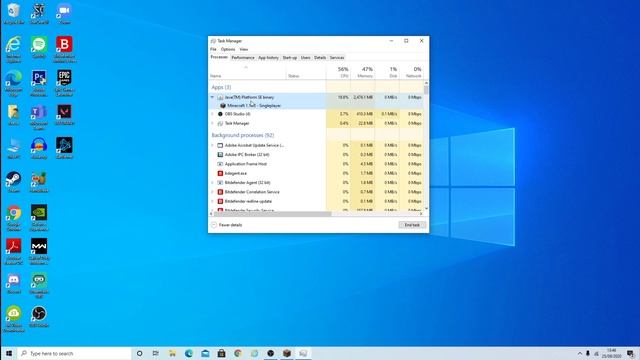Launch Zoom from the desktop

64,13
